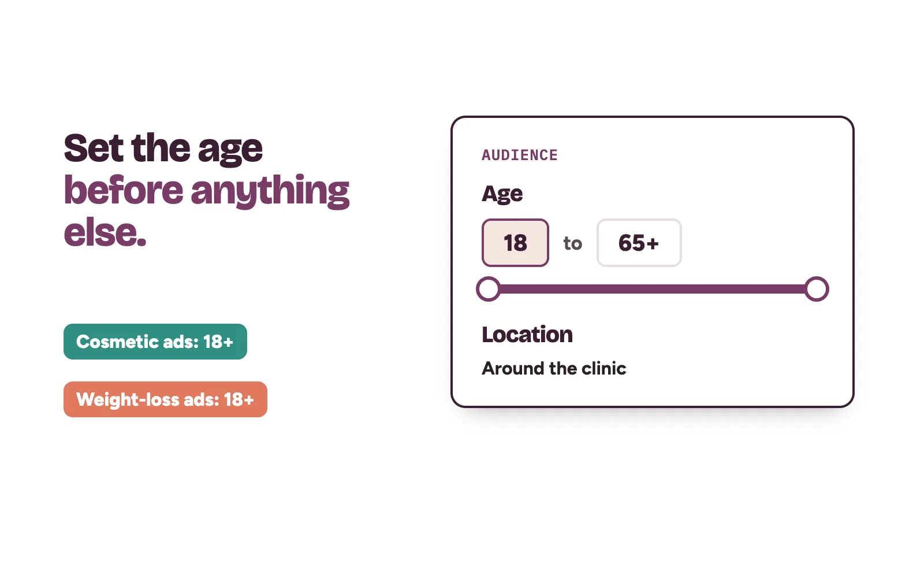Click the else. headline word

[x=105, y=232]
